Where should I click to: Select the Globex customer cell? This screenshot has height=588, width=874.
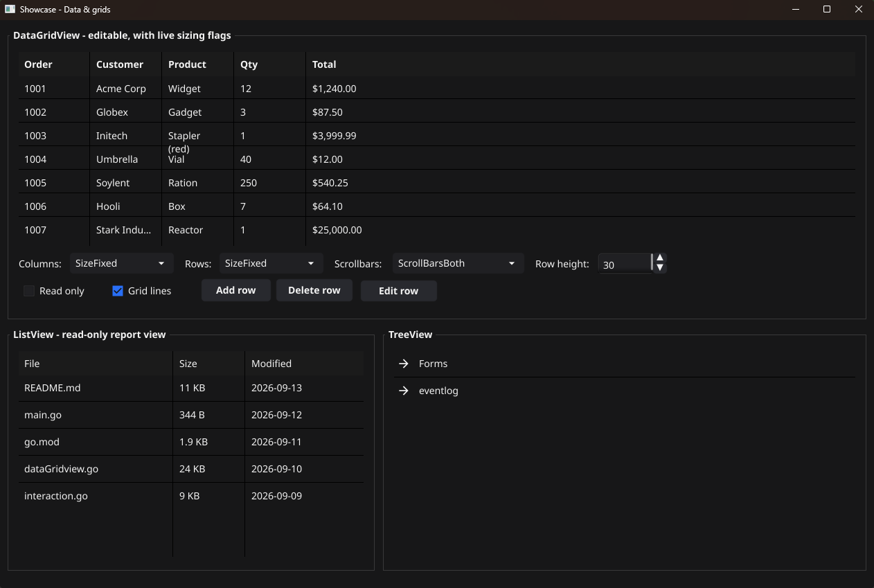126,112
